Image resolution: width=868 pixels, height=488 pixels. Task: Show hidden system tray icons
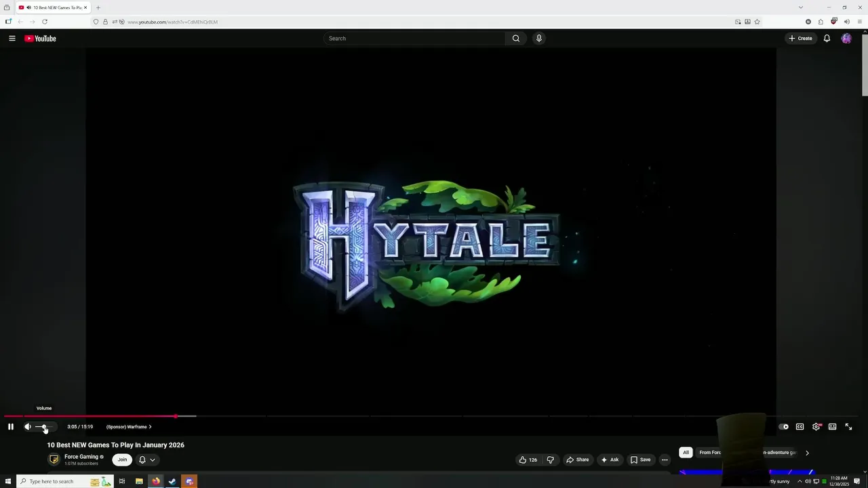tap(800, 481)
